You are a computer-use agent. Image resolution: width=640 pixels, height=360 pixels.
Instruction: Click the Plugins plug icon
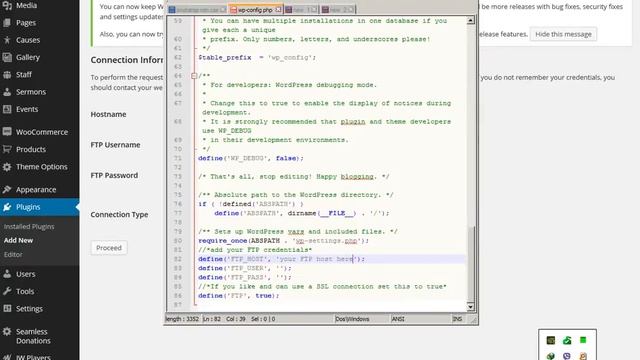7,207
